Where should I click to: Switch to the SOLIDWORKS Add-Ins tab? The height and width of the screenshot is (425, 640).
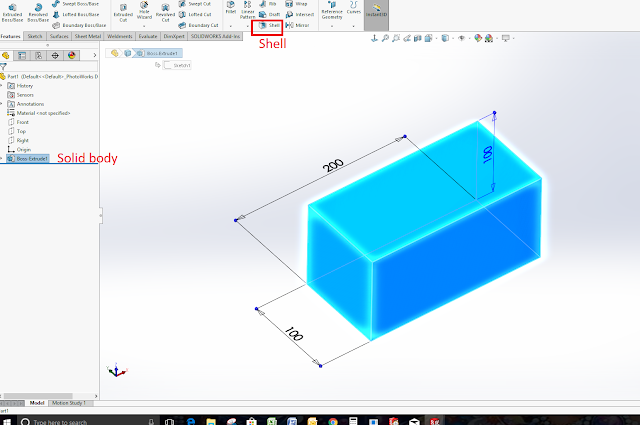[x=215, y=36]
